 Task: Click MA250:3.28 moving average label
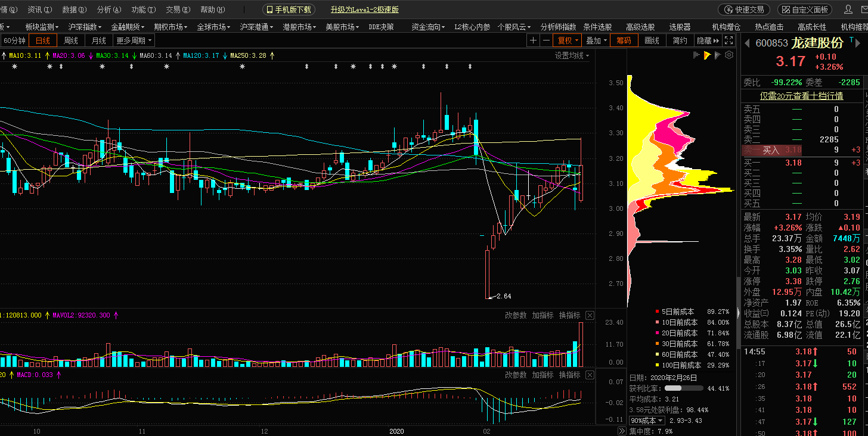248,55
